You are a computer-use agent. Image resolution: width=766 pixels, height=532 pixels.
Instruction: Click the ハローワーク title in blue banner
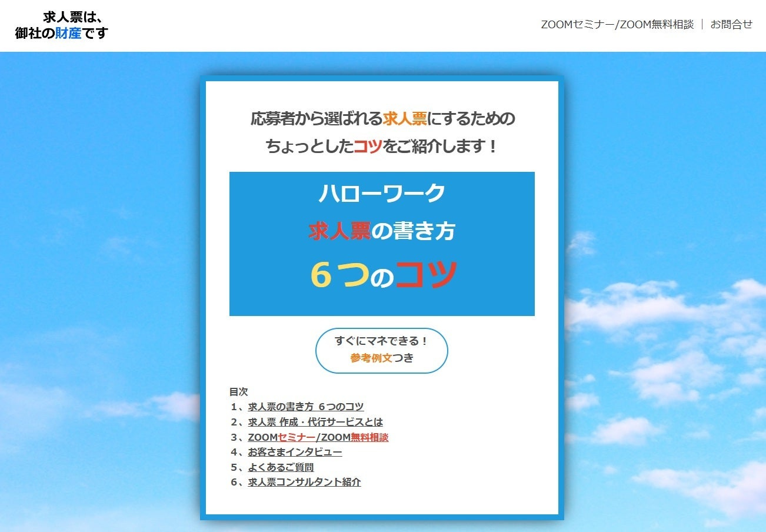(382, 194)
